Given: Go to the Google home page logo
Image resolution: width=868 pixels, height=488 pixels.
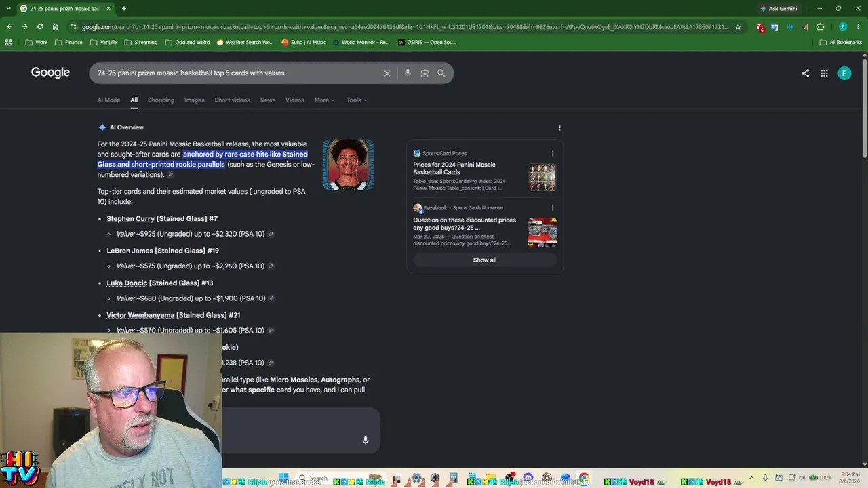Looking at the screenshot, I should (x=50, y=73).
